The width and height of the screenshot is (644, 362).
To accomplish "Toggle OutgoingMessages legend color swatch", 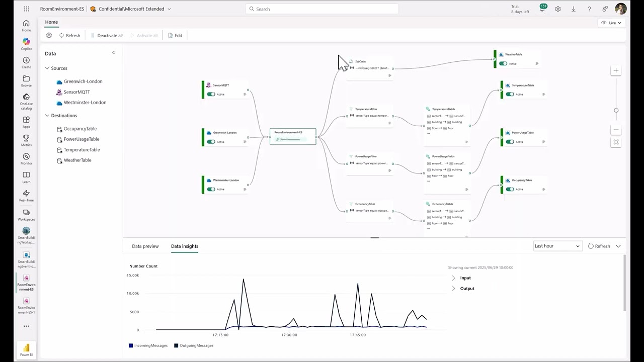I will [176, 345].
